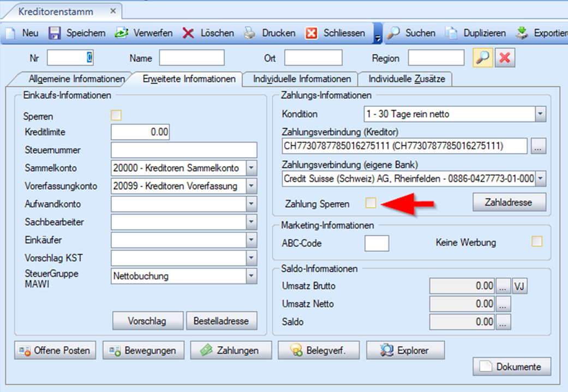The width and height of the screenshot is (568, 392).
Task: Switch to Individuelle Zusätze tab
Action: coord(406,79)
